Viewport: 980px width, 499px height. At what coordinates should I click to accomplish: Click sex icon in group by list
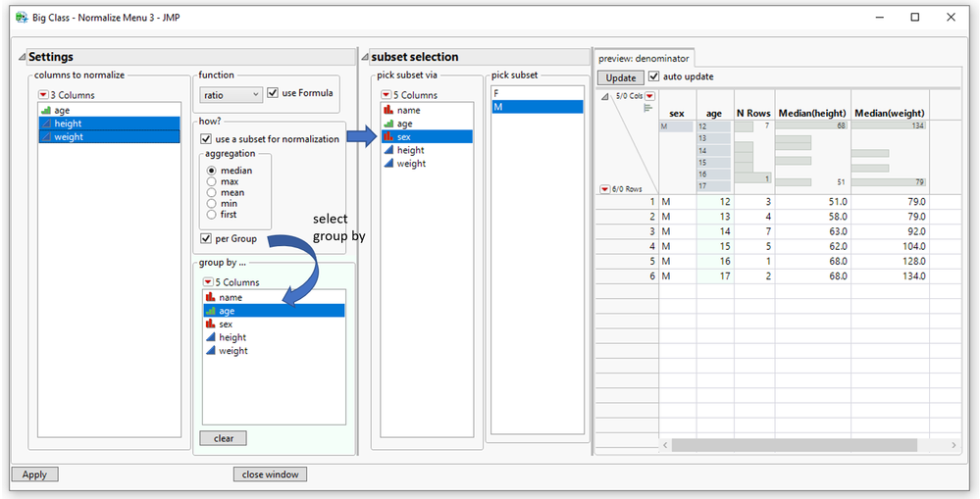click(210, 324)
